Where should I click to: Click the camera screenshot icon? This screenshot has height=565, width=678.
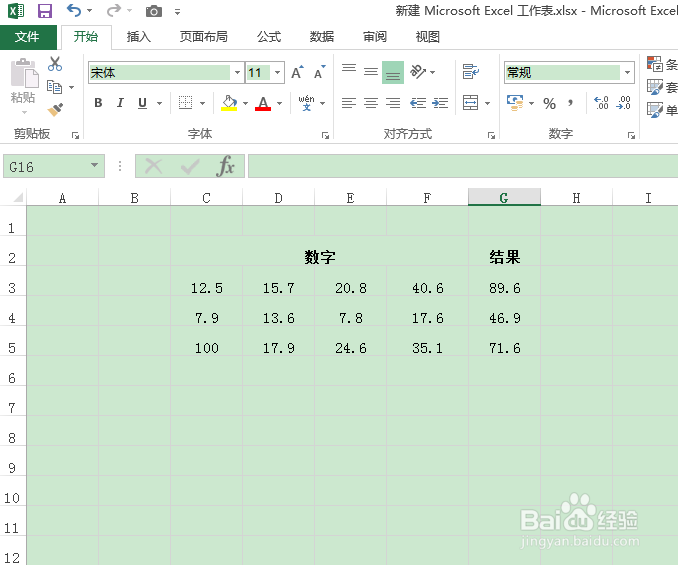click(154, 11)
